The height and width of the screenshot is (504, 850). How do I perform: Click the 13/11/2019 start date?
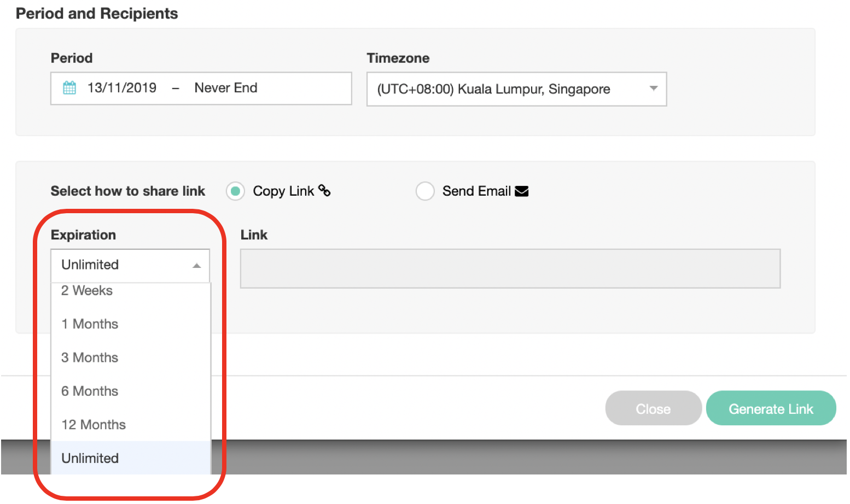coord(122,88)
